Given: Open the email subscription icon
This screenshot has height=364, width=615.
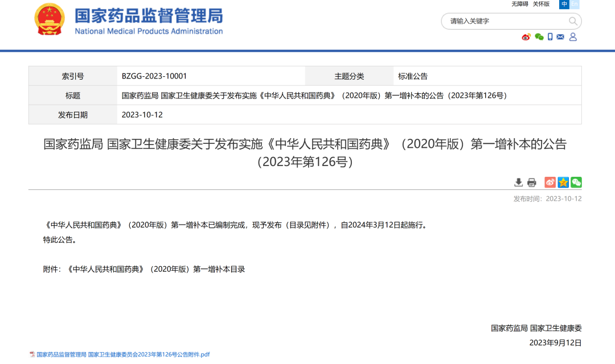Looking at the screenshot, I should click(x=561, y=36).
